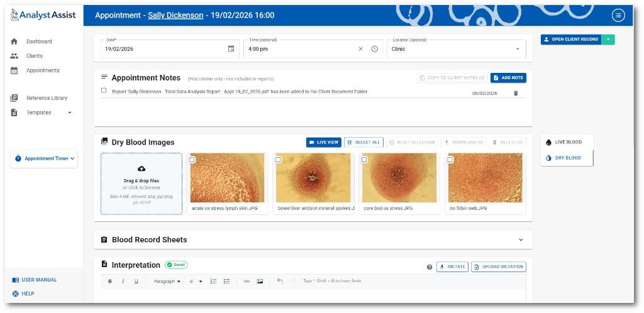Screen dimensions: 644x313
Task: Click the Reference Library icon
Action: [14, 98]
